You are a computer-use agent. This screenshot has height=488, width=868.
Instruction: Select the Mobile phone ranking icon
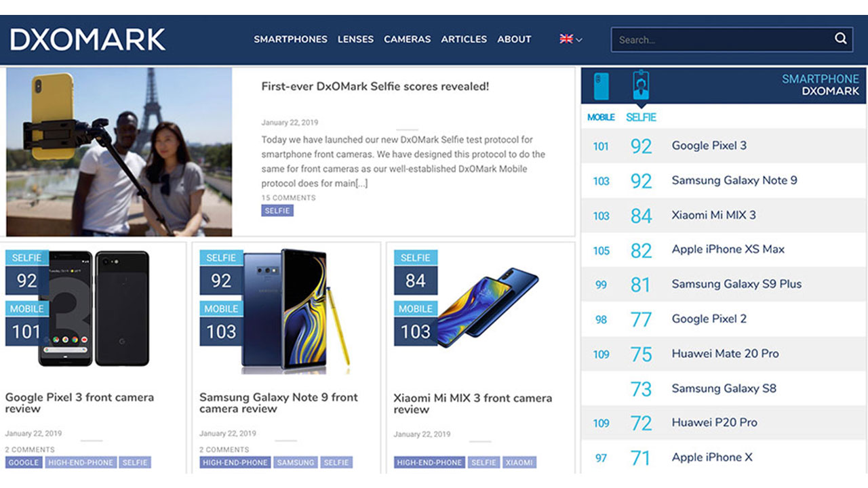601,87
